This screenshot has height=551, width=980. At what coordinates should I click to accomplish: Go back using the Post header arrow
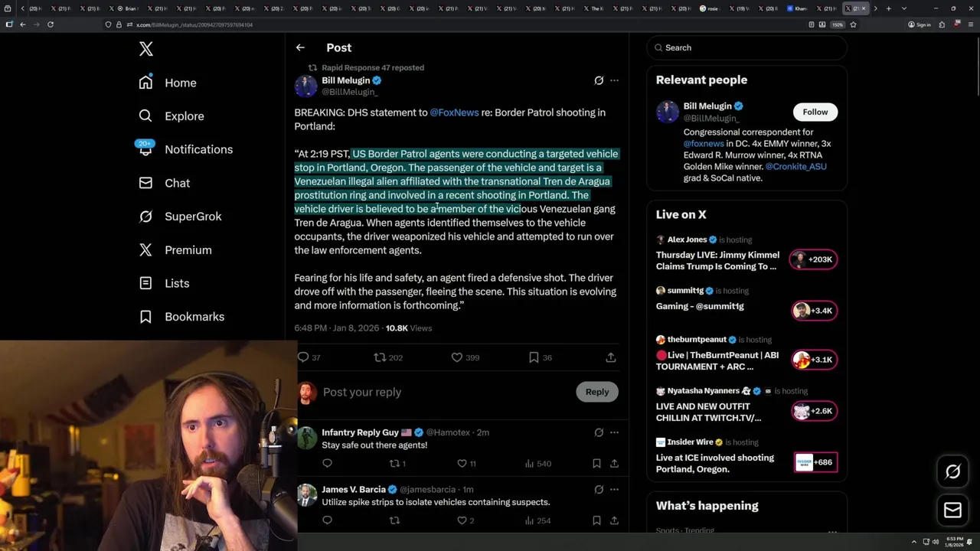coord(300,47)
